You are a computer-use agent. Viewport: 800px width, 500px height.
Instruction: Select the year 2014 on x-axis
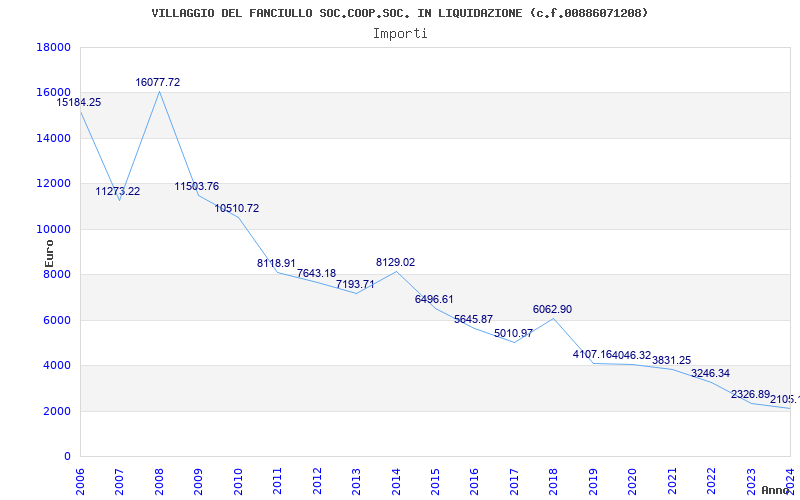(x=396, y=481)
